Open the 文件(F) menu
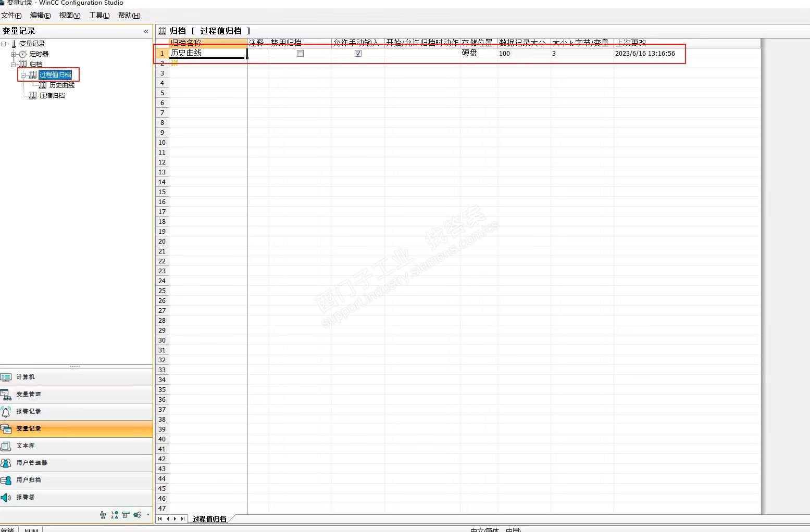810x532 pixels. (x=11, y=15)
